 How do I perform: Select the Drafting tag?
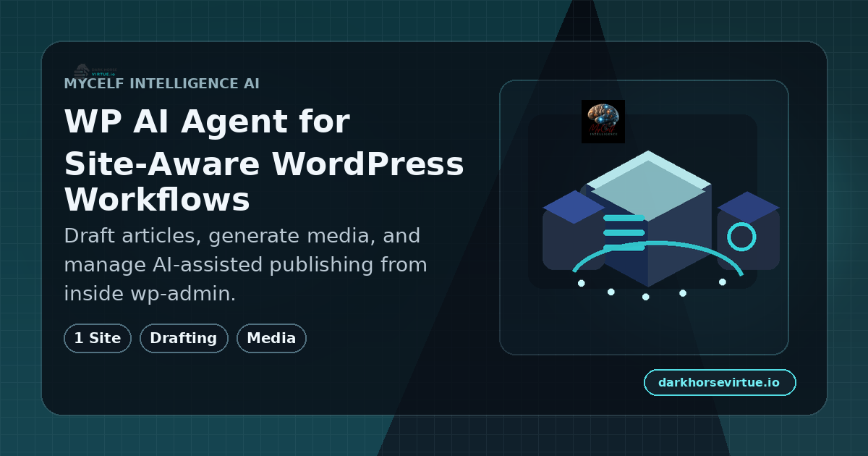[x=184, y=338]
